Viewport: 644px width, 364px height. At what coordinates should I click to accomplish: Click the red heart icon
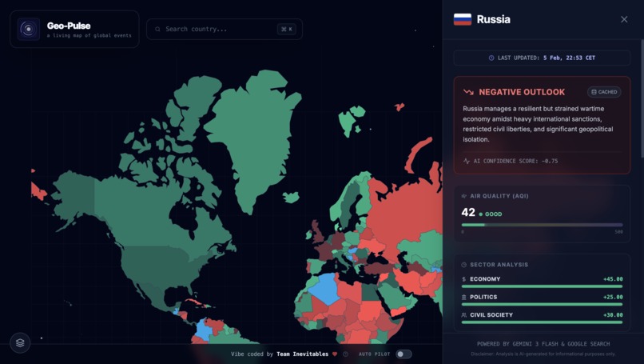point(335,354)
